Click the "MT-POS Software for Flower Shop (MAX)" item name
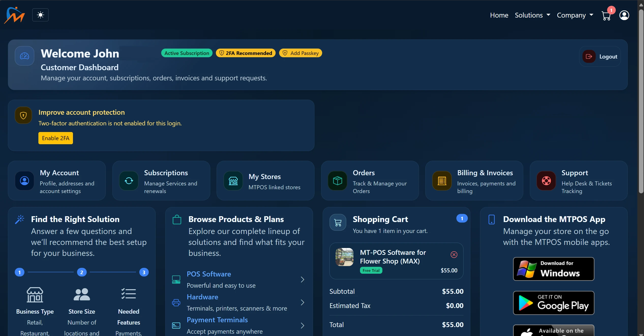The image size is (644, 336). (393, 257)
